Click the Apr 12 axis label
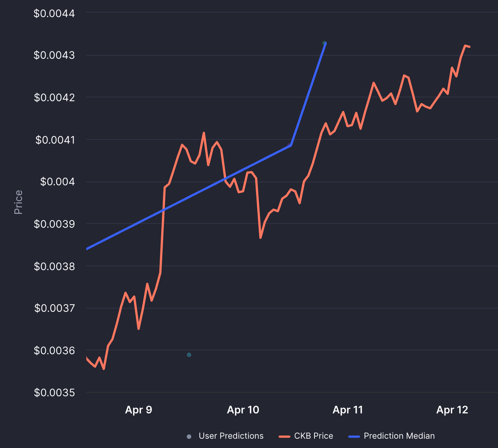The width and height of the screenshot is (498, 448). point(452,410)
